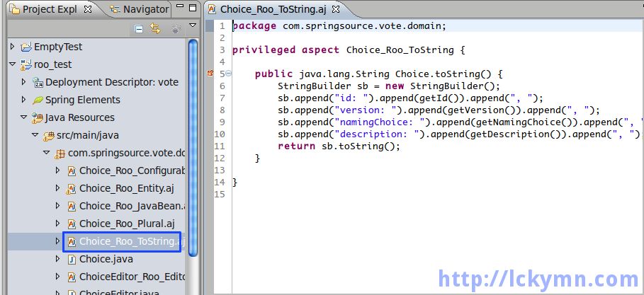Click the 'privileged aspect Choice_Roo_ToString' line
Screen dimensions: 644x295
pyautogui.click(x=349, y=50)
